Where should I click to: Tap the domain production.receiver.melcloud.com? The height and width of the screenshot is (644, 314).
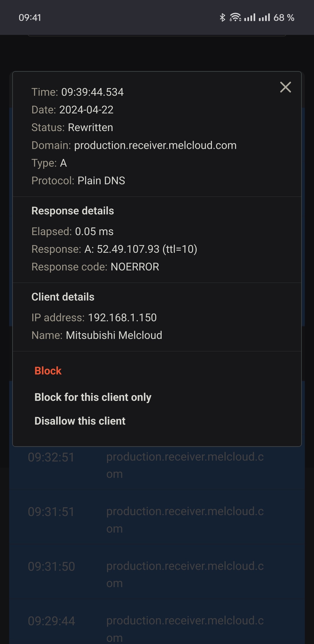click(155, 145)
